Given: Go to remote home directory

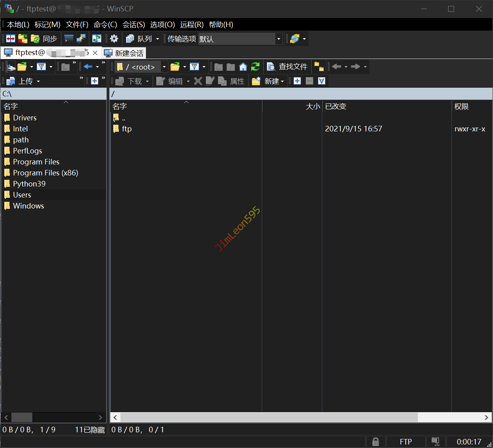Looking at the screenshot, I should point(243,67).
